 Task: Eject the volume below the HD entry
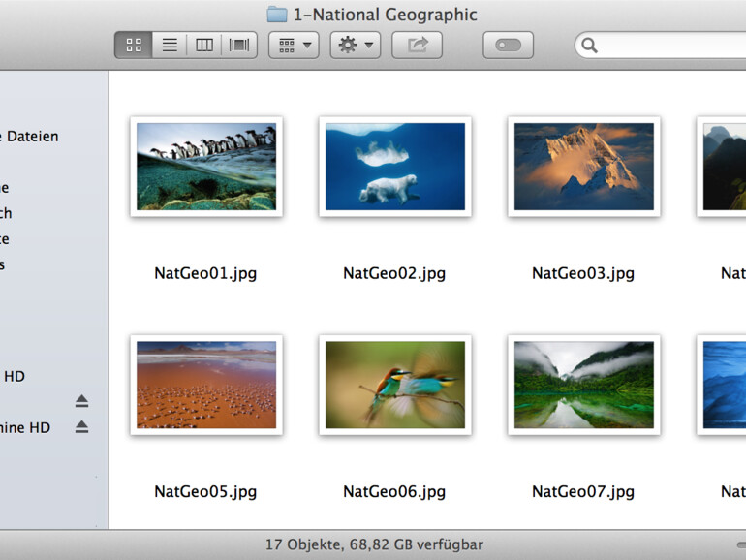click(x=81, y=401)
